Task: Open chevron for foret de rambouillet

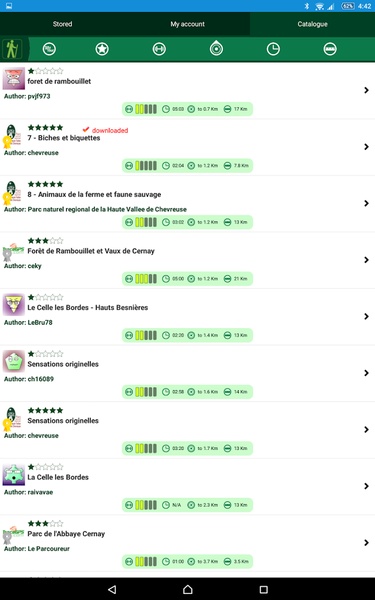Action: [366, 90]
